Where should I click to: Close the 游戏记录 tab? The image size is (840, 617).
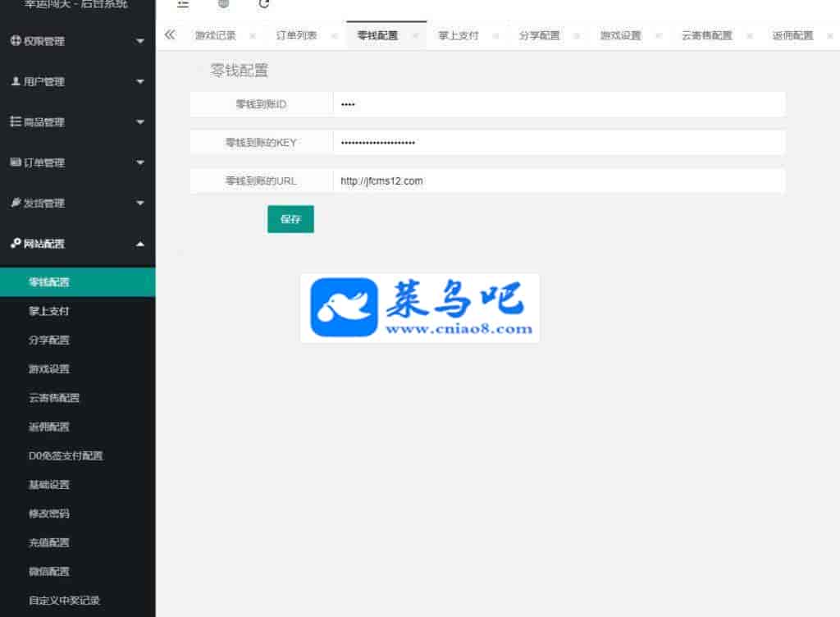click(252, 36)
